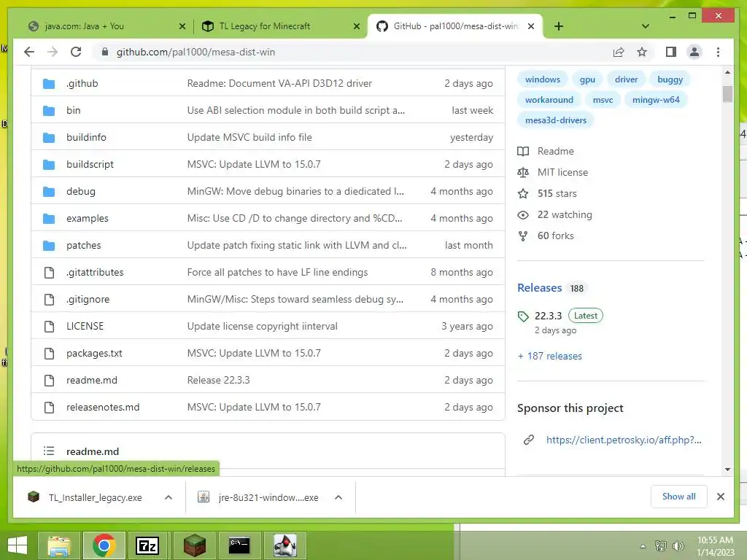This screenshot has width=747, height=560.
Task: Open downloaded TL_Installer_legacy.exe
Action: pyautogui.click(x=96, y=497)
